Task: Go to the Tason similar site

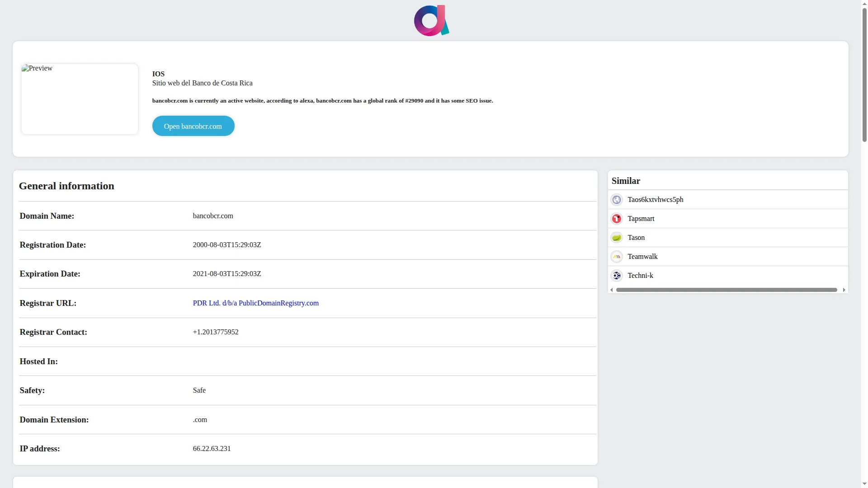Action: tap(636, 238)
